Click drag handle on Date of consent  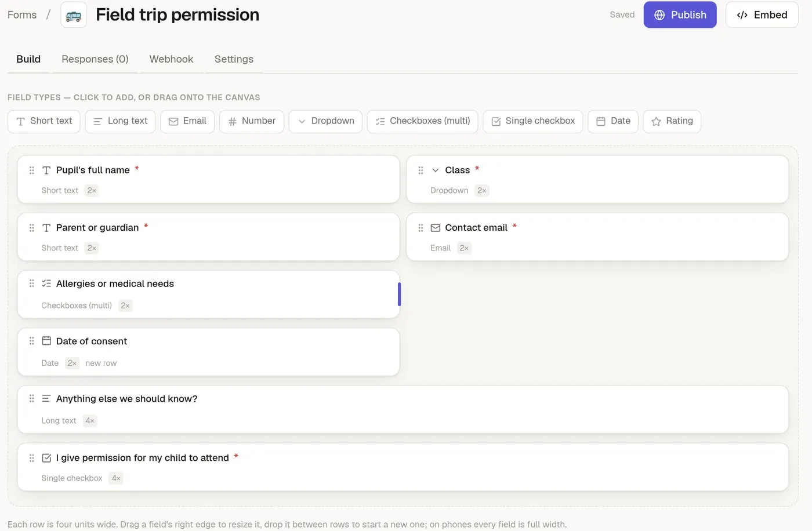pos(32,341)
